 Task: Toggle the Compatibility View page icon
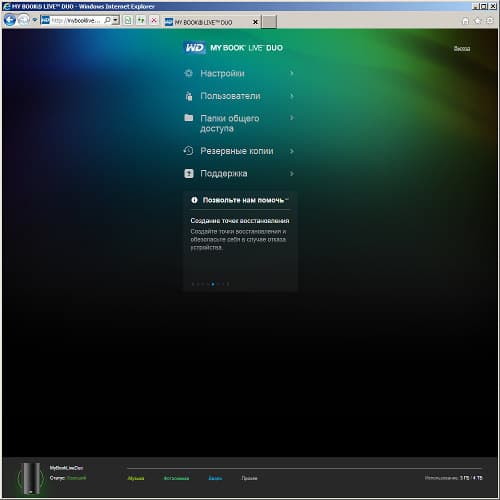point(128,21)
